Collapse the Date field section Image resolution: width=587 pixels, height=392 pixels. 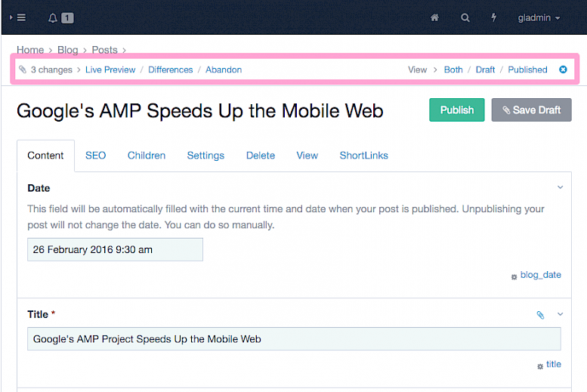click(x=560, y=187)
